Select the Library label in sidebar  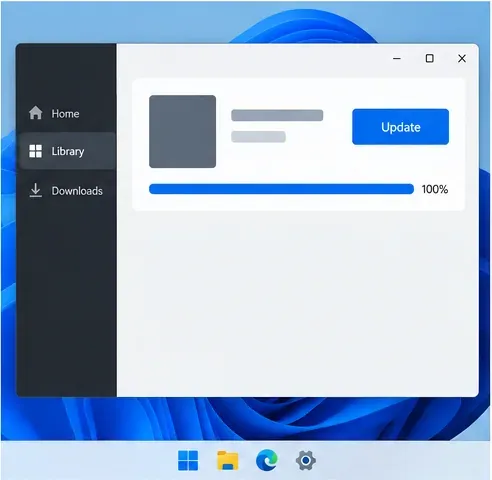68,151
